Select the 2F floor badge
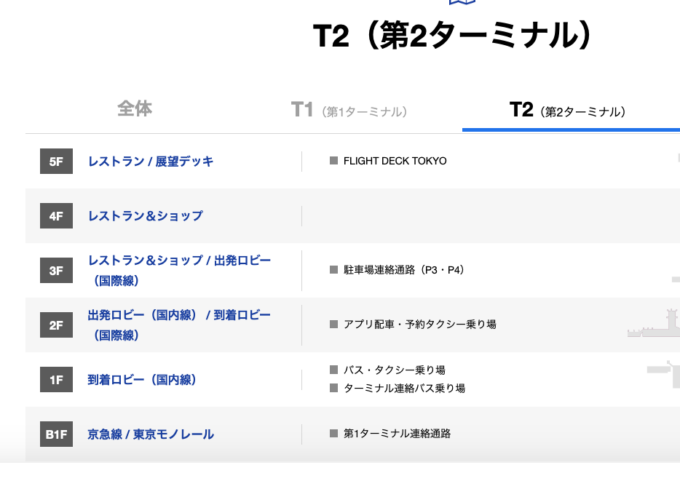Screen dimensions: 680x481 click(56, 325)
